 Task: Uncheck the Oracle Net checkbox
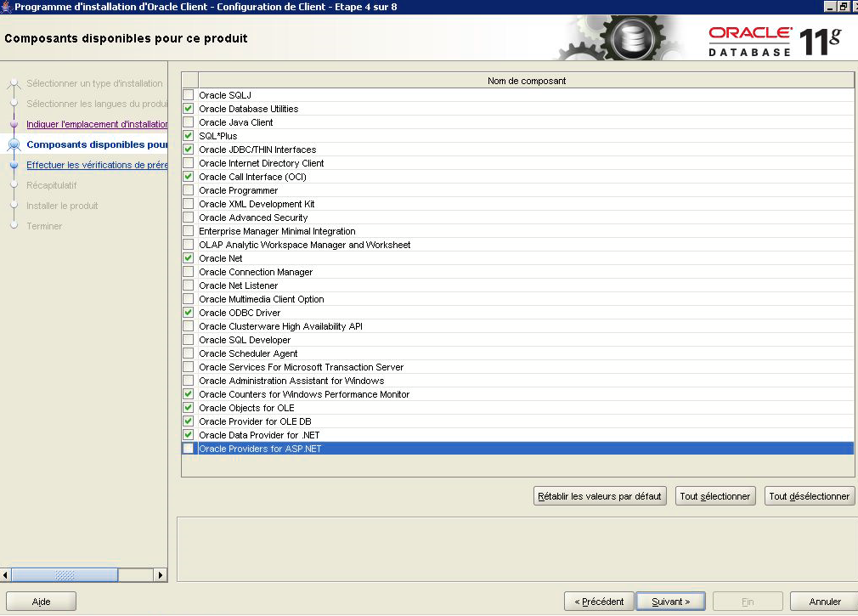[x=189, y=258]
